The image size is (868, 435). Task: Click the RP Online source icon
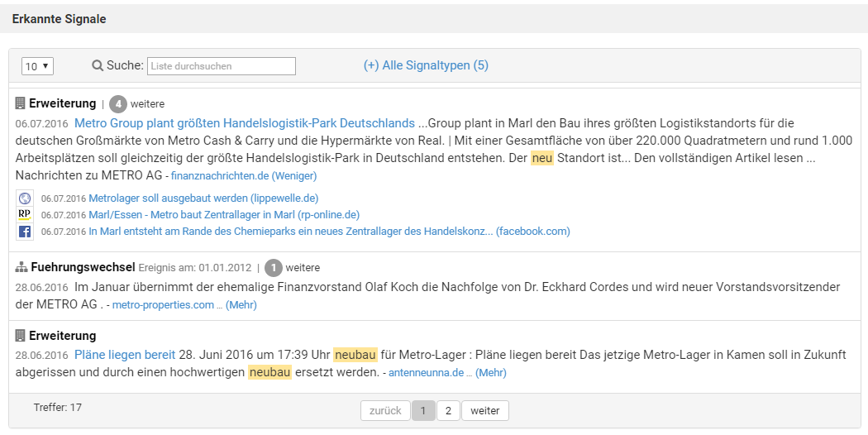point(25,214)
